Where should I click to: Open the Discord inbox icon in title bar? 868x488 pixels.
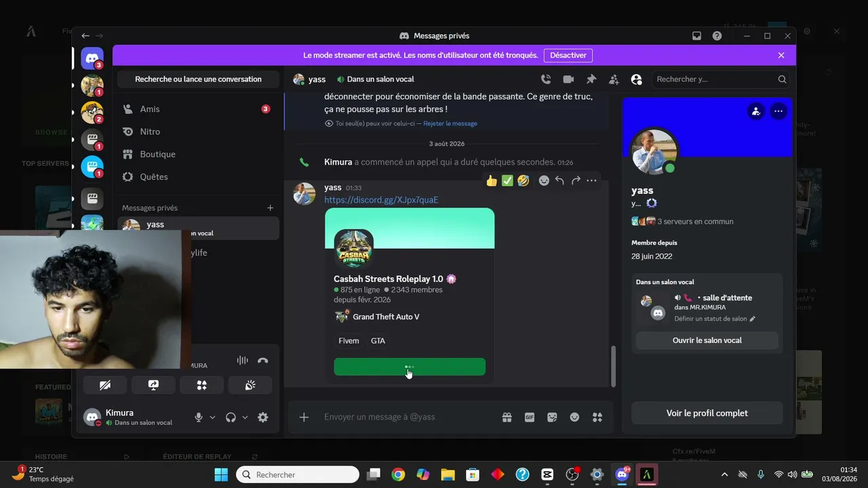click(696, 36)
